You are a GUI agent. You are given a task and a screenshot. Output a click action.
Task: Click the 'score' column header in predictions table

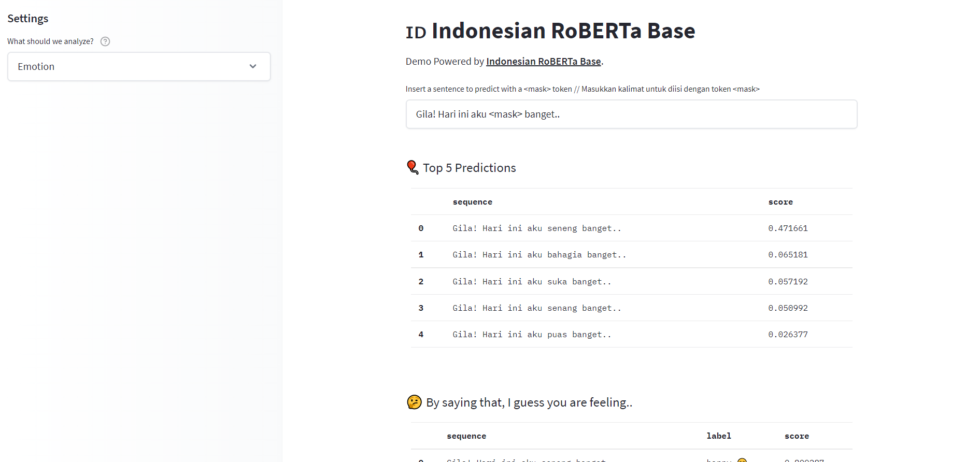pyautogui.click(x=780, y=202)
